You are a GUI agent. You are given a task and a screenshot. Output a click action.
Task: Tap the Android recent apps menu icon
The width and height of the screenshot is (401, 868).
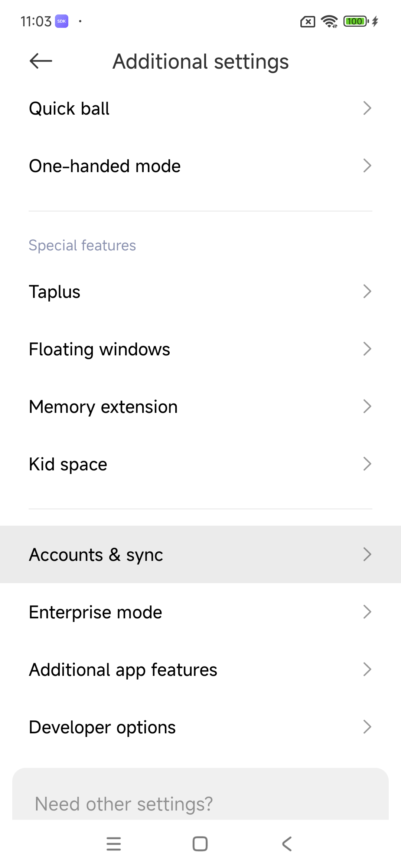pos(114,844)
